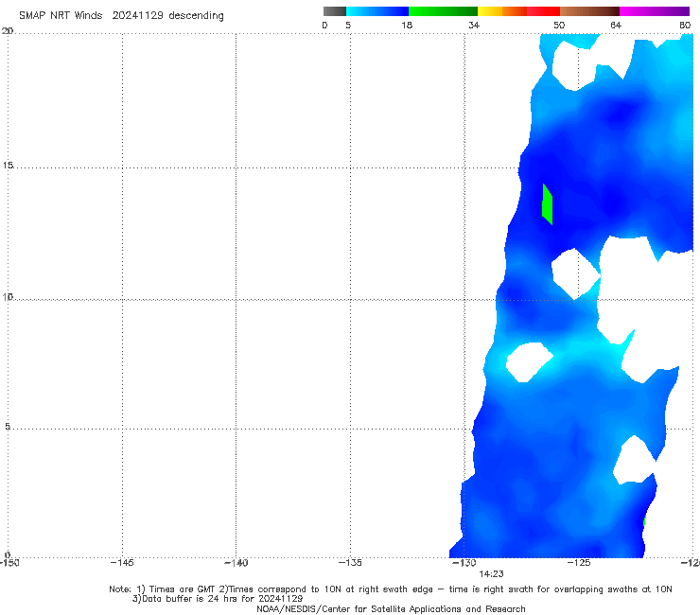Click the colorbar label '18'
The image size is (700, 615).
[x=407, y=26]
